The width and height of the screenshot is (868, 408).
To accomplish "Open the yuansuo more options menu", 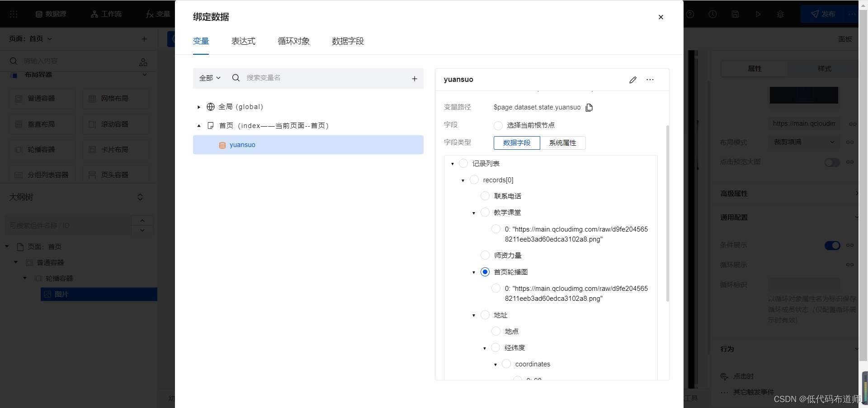I will coord(650,80).
